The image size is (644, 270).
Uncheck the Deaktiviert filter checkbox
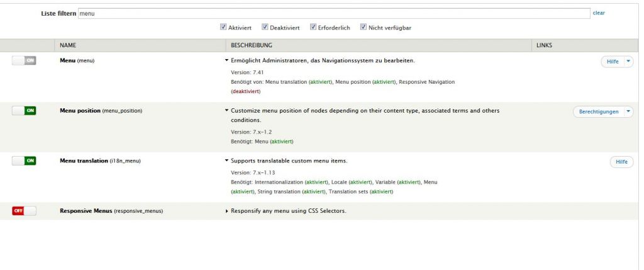(265, 27)
